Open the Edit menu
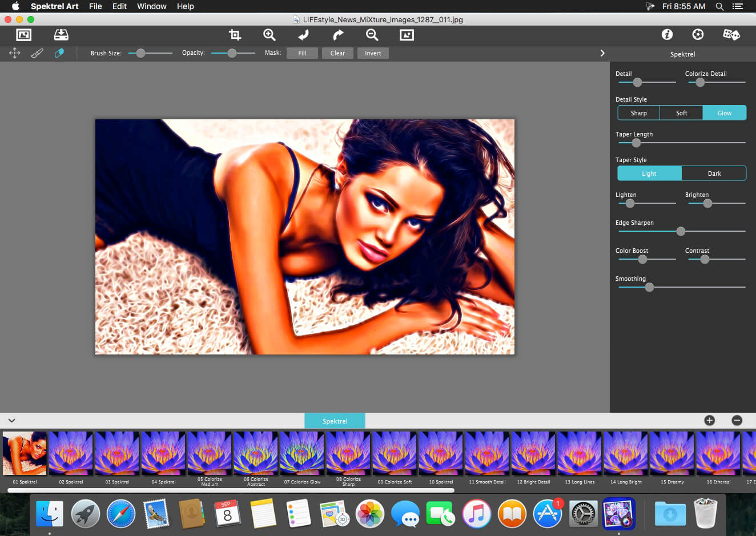756x536 pixels. pyautogui.click(x=119, y=6)
